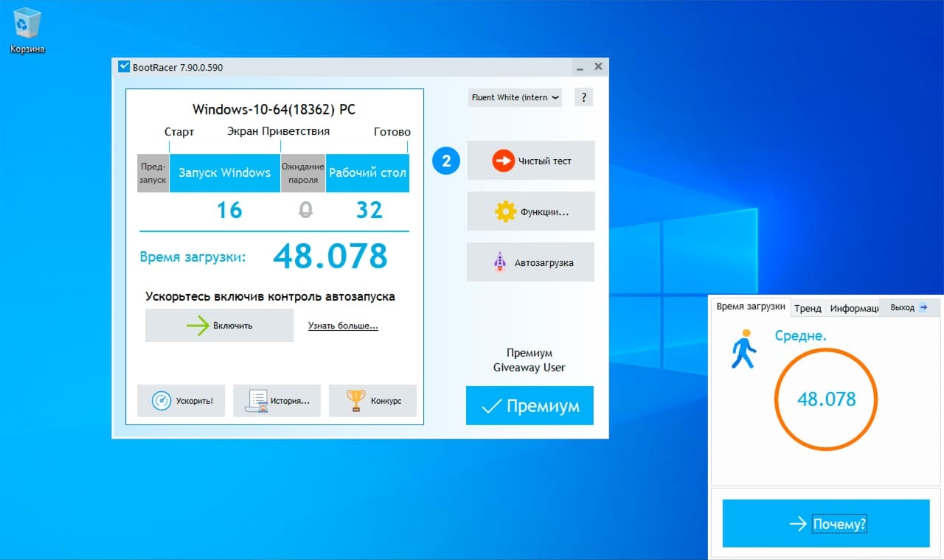944x560 pixels.
Task: Click the desktop time value 32
Action: tap(369, 211)
